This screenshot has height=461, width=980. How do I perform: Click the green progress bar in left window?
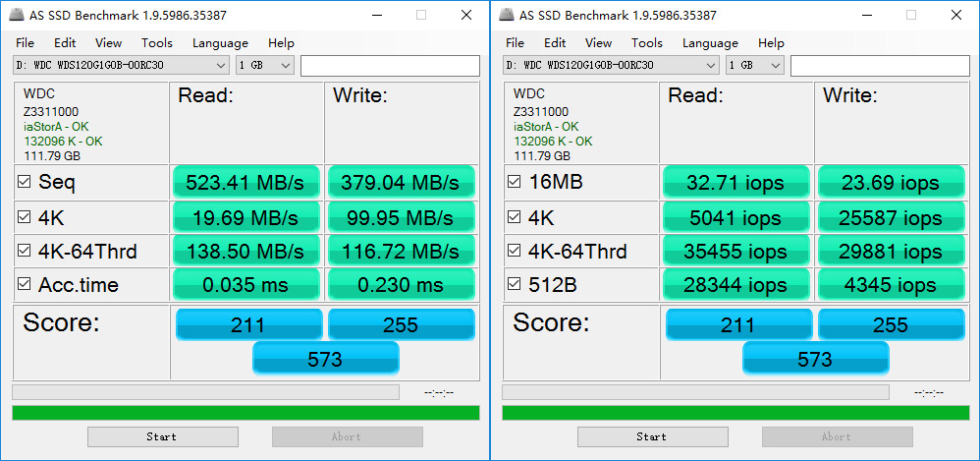(x=245, y=413)
